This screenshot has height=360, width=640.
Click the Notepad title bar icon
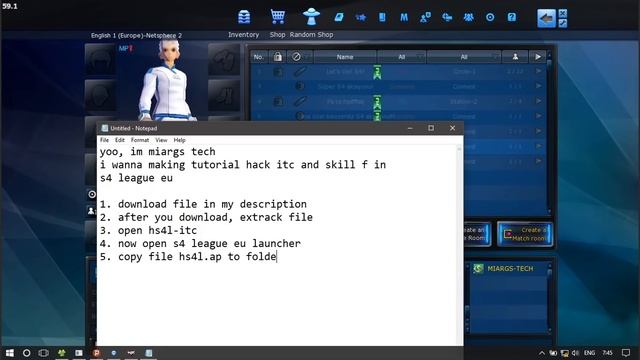[104, 128]
